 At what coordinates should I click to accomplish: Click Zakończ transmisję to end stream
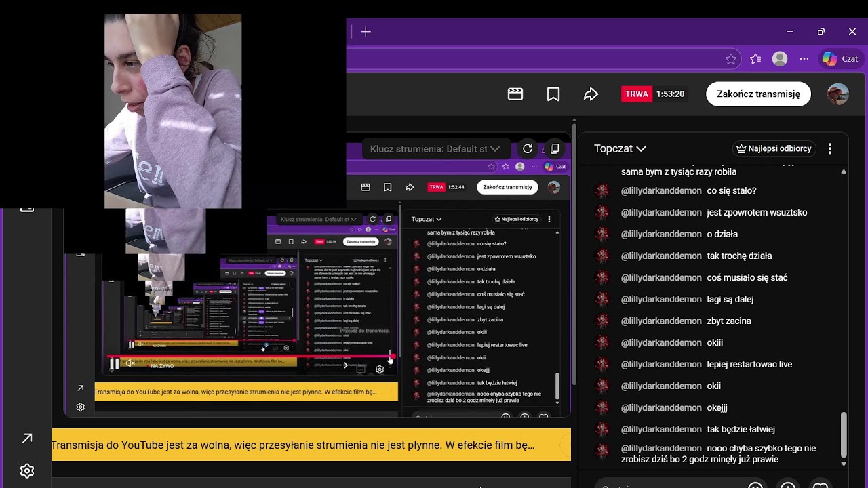point(758,94)
